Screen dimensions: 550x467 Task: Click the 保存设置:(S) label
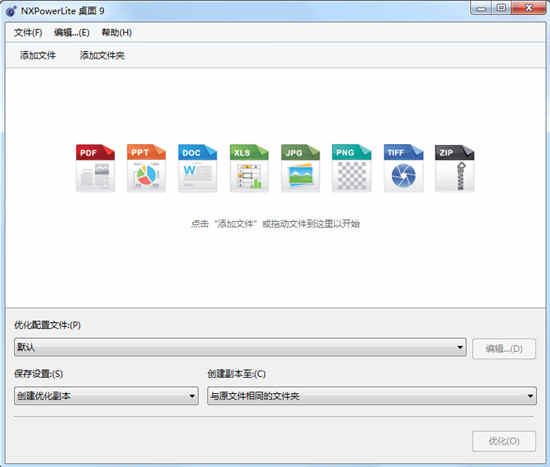click(39, 374)
